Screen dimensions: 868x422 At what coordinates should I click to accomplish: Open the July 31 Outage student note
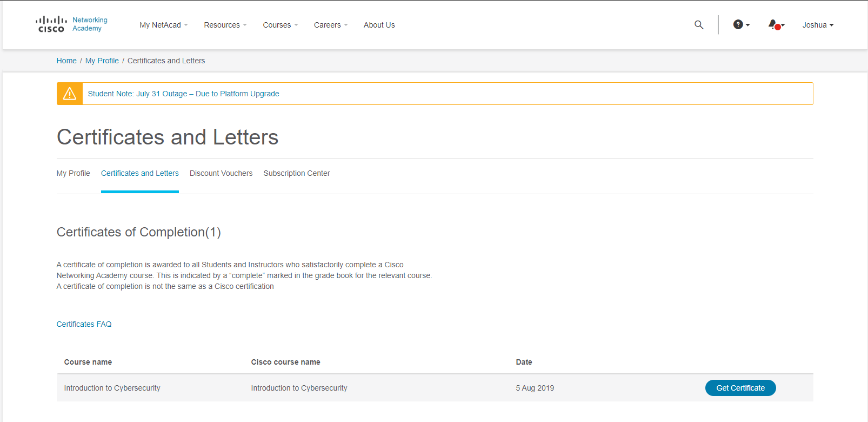[184, 94]
